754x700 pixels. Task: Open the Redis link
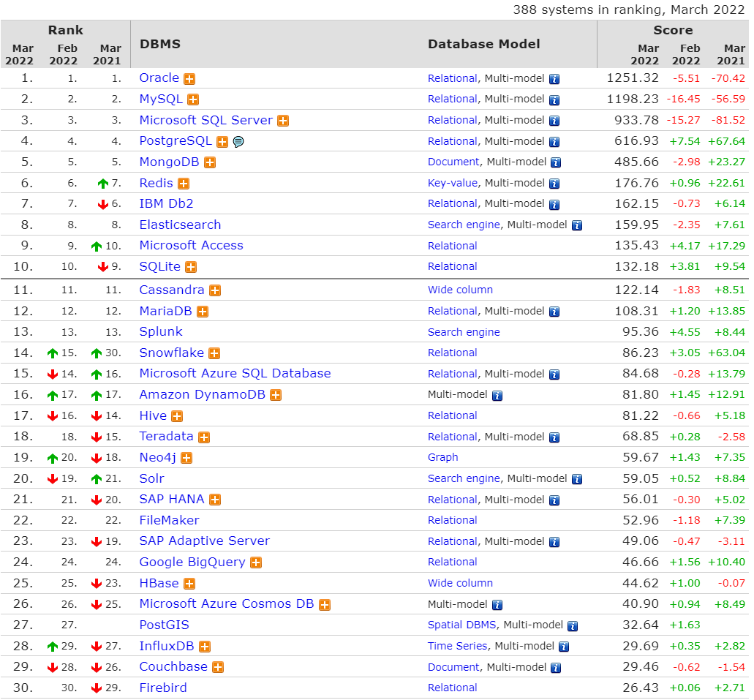click(x=157, y=184)
